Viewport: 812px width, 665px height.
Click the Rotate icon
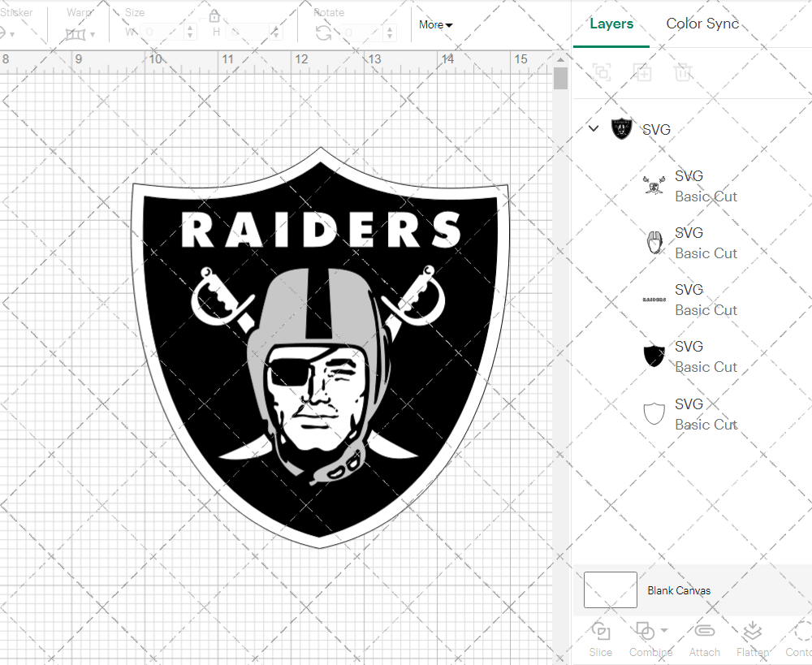324,33
